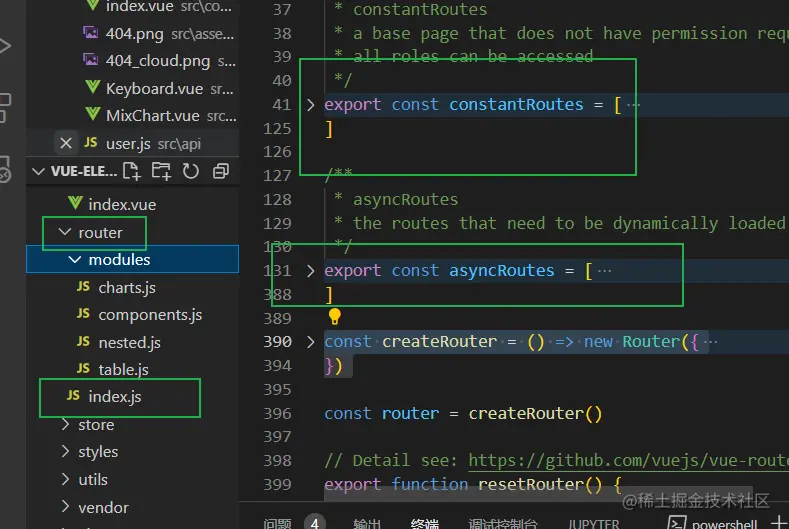Click the lightbulb quick-fix icon

[335, 317]
